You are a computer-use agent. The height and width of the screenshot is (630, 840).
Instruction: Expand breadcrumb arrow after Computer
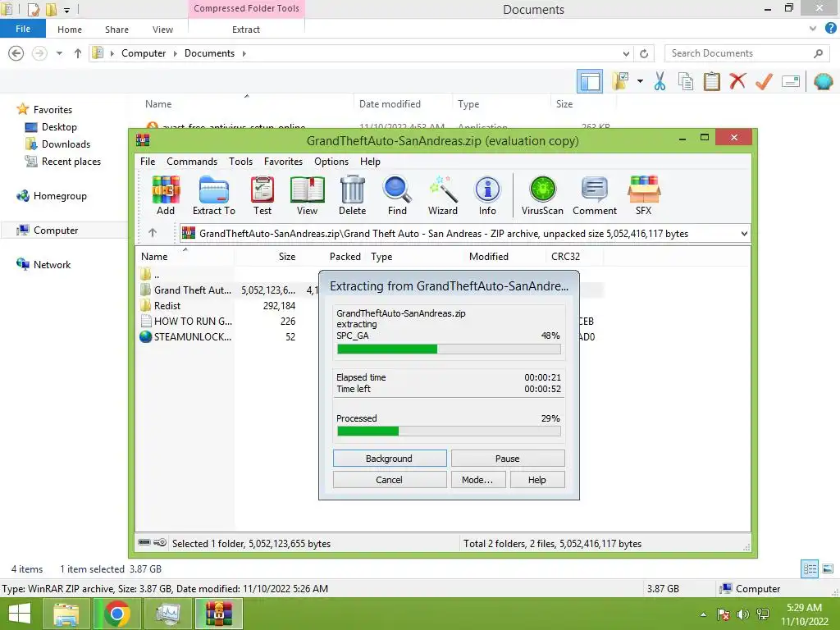pyautogui.click(x=176, y=53)
